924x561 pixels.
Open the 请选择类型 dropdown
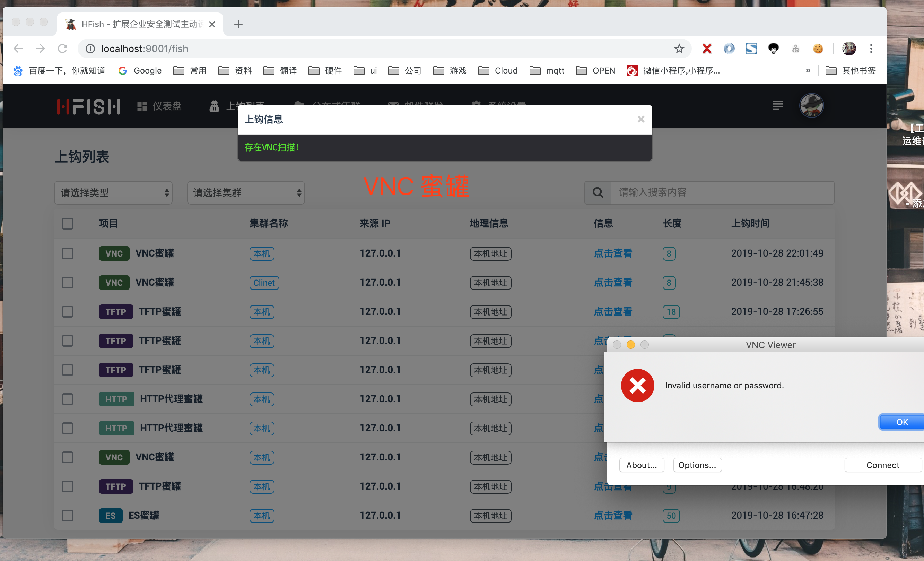click(113, 193)
